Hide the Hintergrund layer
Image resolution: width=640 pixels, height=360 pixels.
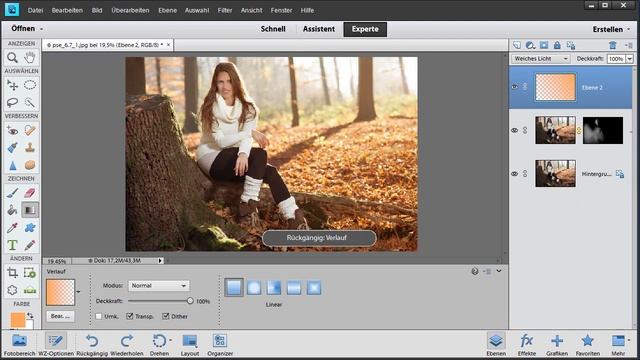(515, 173)
